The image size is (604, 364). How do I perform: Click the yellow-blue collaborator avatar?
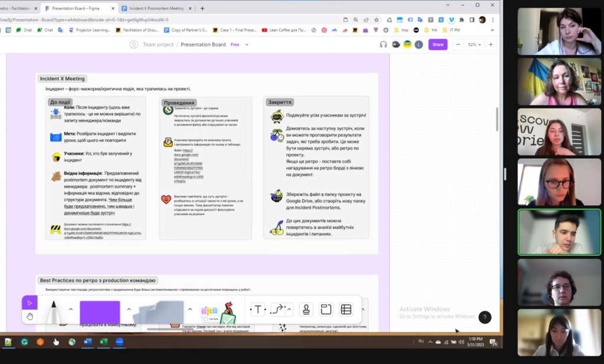point(407,45)
